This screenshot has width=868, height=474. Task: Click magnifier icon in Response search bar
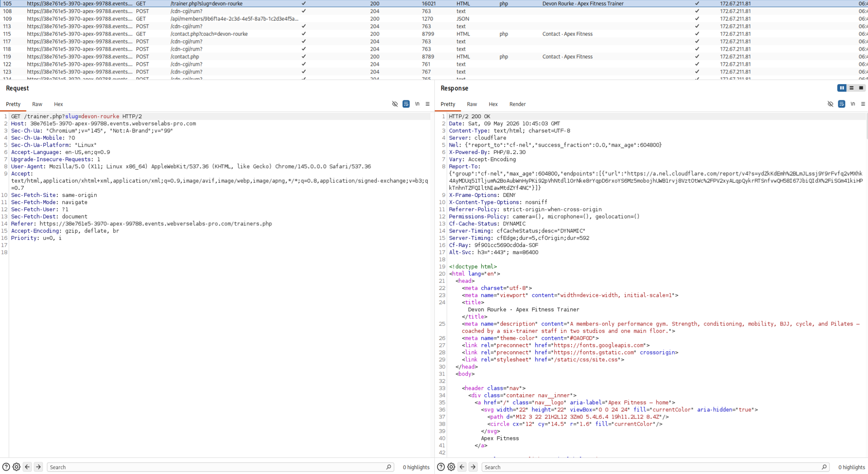(x=824, y=467)
